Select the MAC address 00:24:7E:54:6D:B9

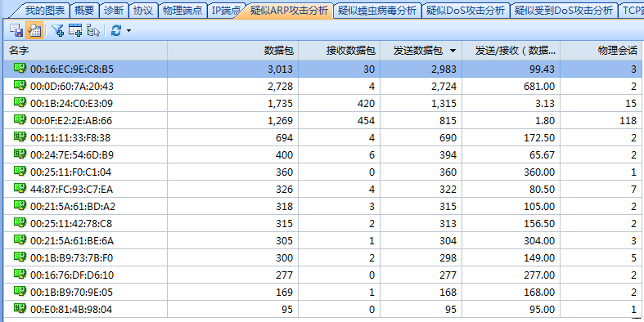tap(72, 155)
